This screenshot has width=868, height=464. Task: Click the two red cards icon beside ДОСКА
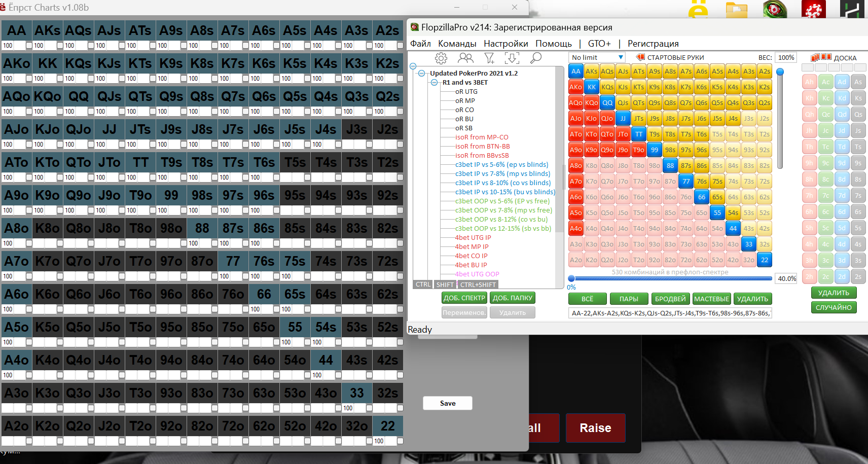(826, 57)
